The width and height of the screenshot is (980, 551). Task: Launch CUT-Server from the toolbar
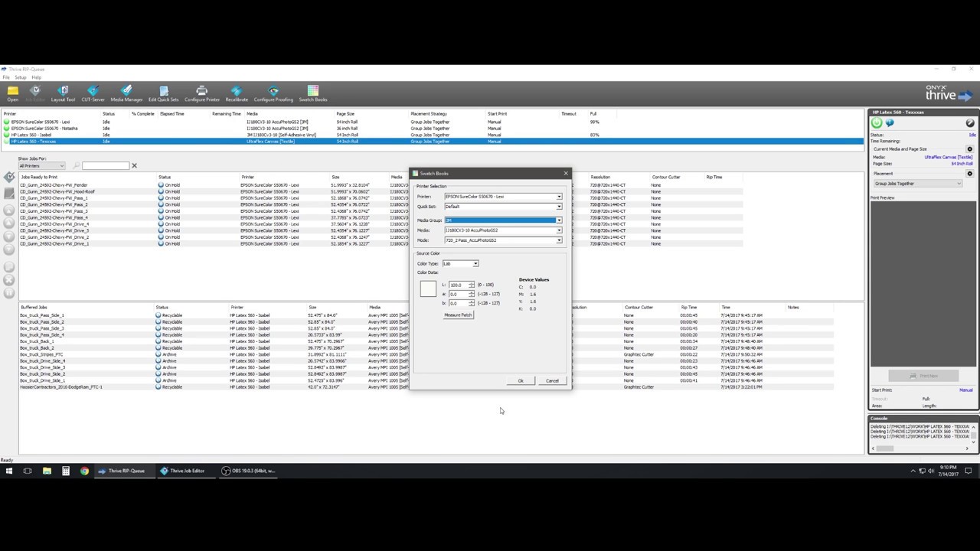(93, 93)
